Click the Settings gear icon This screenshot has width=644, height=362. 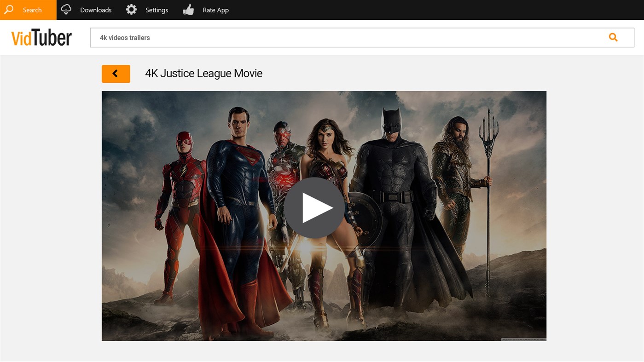pyautogui.click(x=131, y=10)
